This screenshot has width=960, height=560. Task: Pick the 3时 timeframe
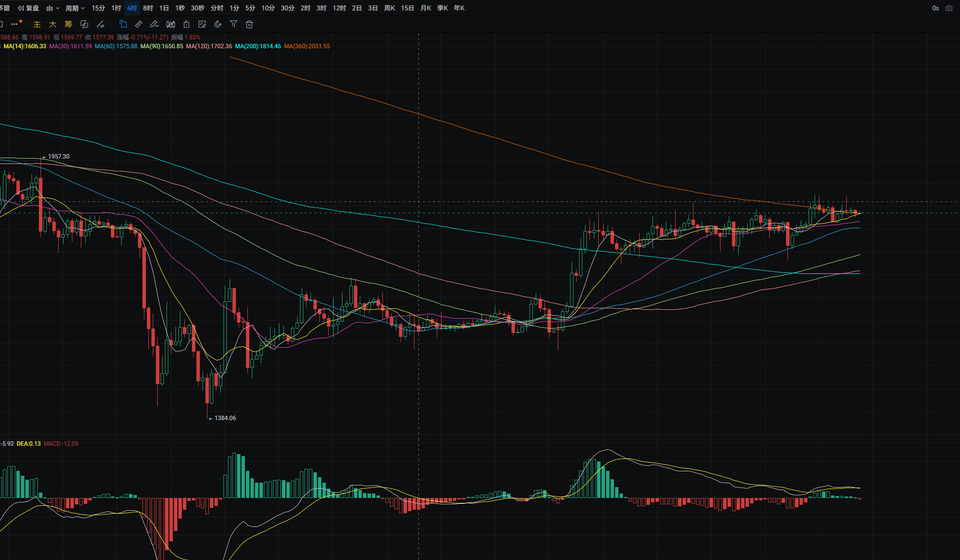click(x=321, y=8)
